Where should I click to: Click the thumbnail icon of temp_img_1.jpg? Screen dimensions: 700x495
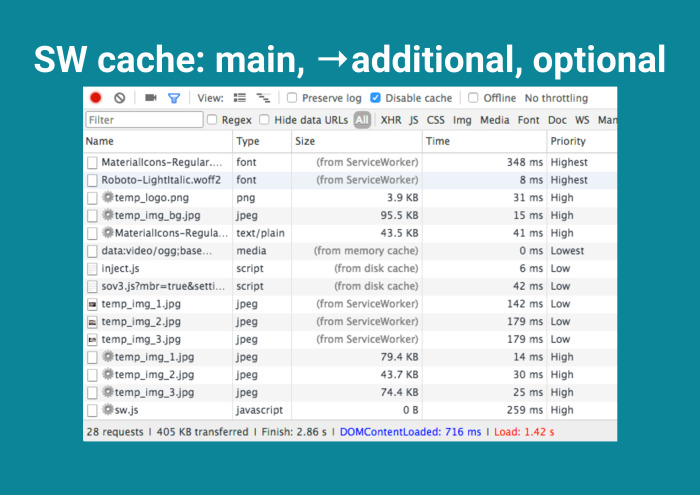pyautogui.click(x=92, y=304)
